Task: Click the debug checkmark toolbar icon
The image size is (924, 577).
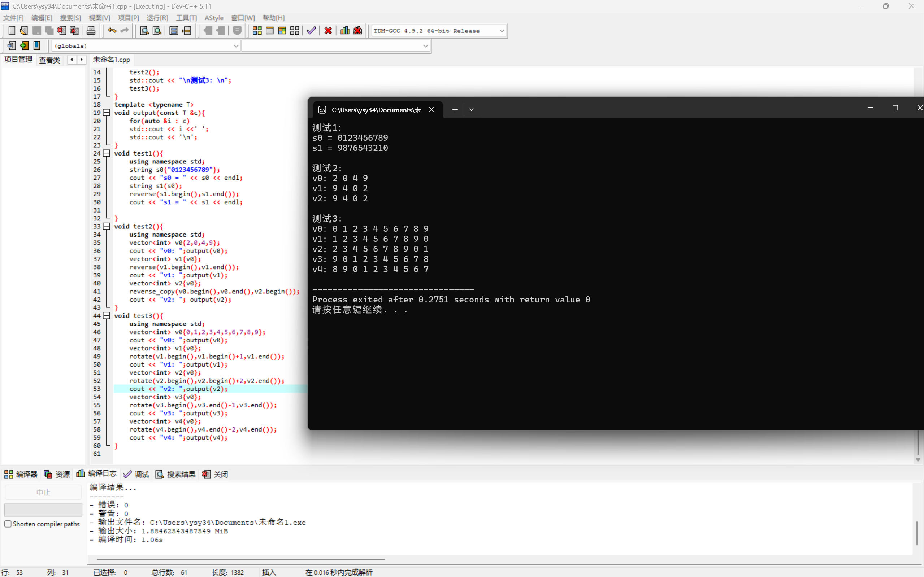Action: [x=311, y=31]
